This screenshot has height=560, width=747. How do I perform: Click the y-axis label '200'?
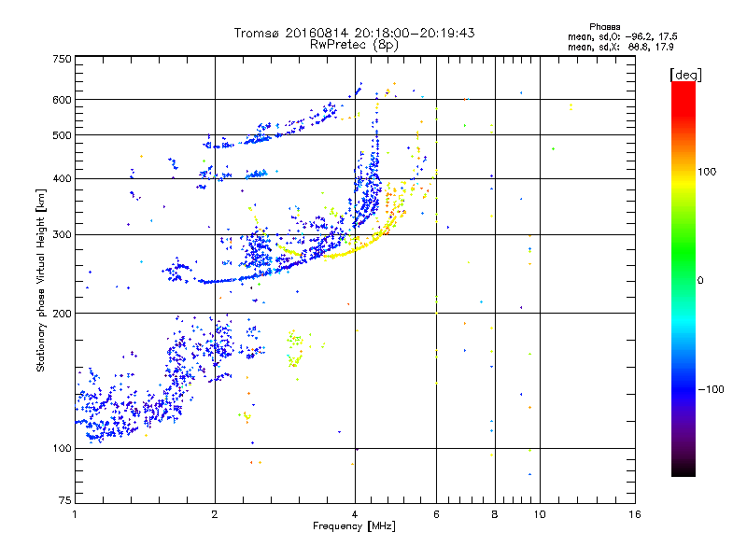point(63,314)
